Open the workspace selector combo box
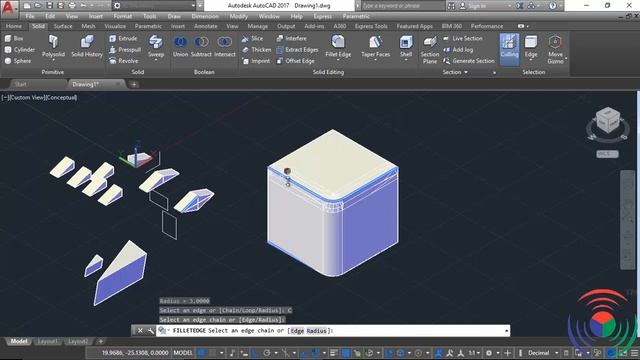Image resolution: width=640 pixels, height=360 pixels. 154,6
